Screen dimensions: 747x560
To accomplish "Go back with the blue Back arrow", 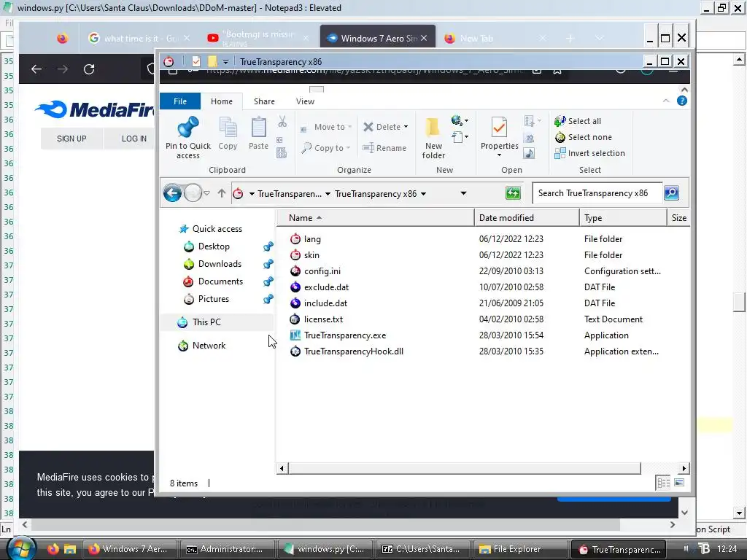I will 172,193.
